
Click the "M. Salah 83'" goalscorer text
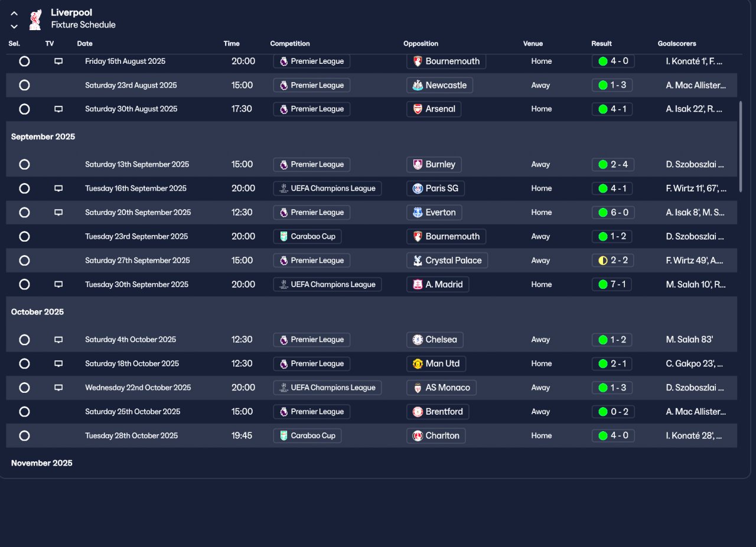[689, 340]
